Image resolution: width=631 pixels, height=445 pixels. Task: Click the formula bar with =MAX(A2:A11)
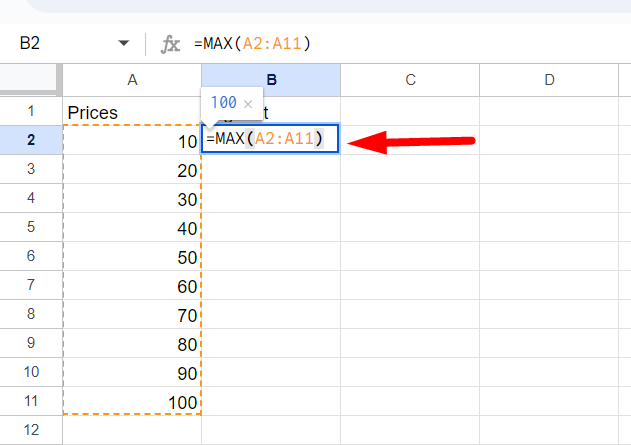[400, 43]
